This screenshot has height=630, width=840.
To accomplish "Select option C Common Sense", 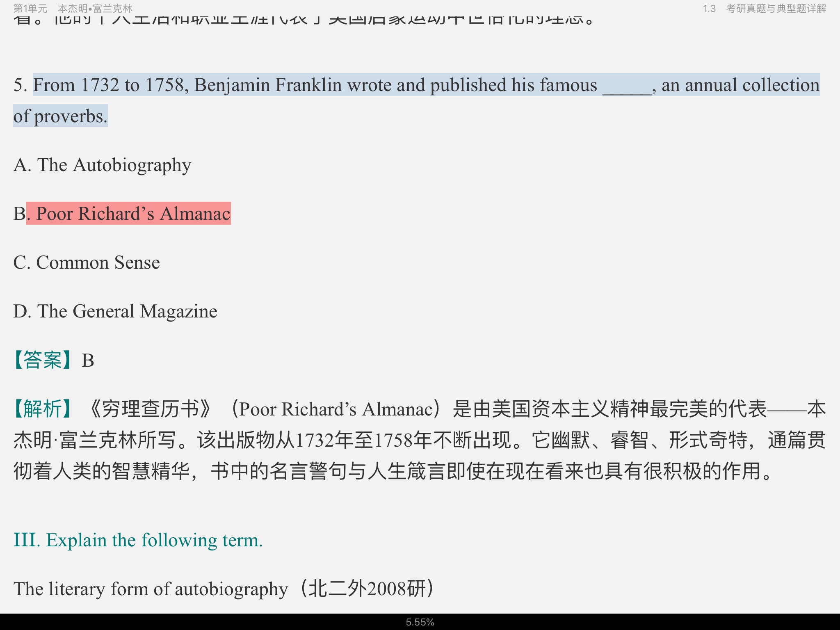I will (x=87, y=262).
